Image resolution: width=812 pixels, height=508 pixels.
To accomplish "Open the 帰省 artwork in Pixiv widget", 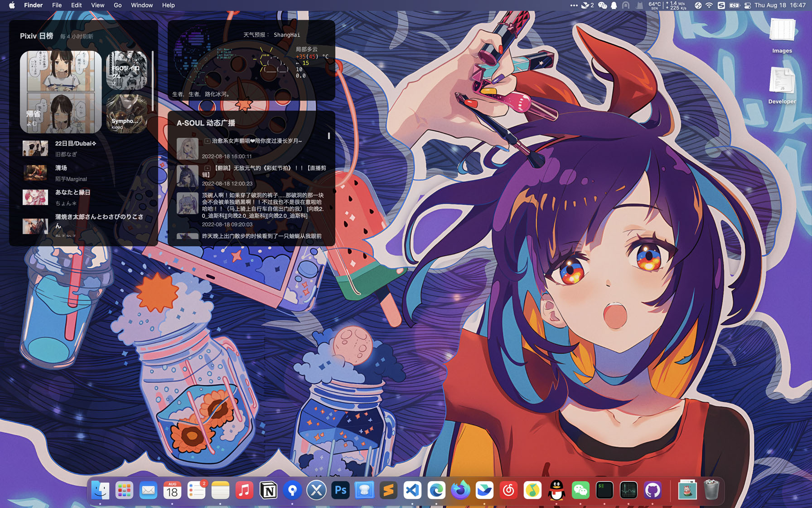I will pos(61,92).
